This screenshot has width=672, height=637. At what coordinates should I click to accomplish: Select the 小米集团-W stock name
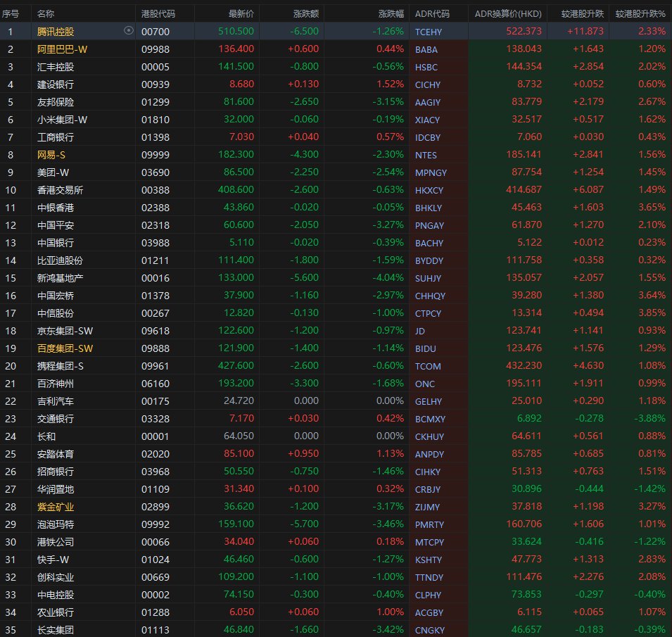(62, 120)
